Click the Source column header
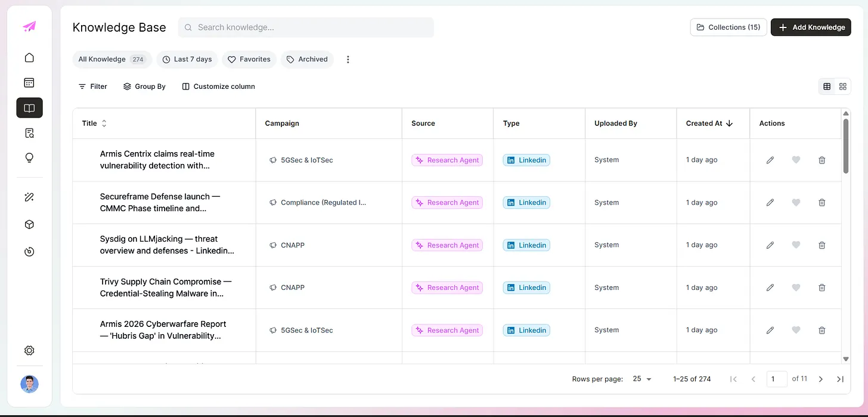The image size is (868, 417). (x=423, y=123)
